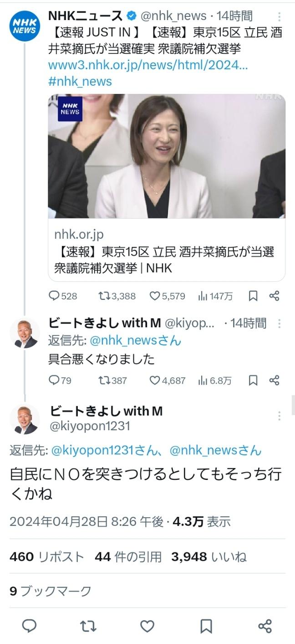Open more options for the 14時間 reply

point(279,324)
